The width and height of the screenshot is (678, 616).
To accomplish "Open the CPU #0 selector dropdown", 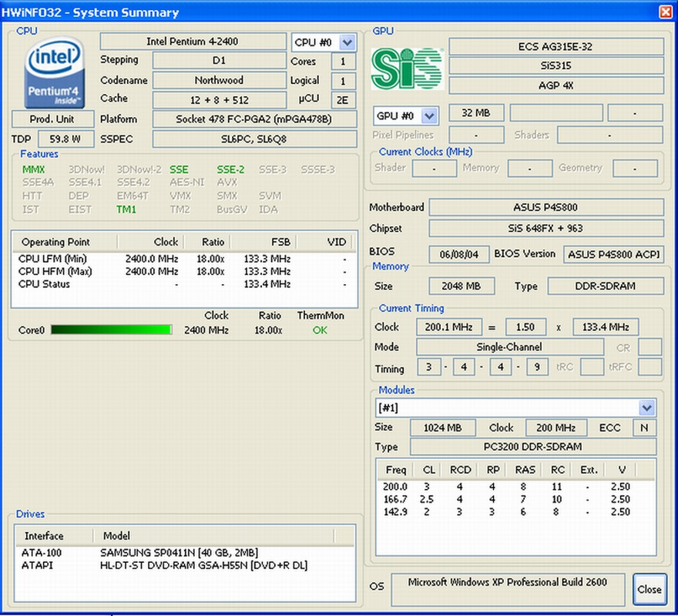I will (347, 42).
